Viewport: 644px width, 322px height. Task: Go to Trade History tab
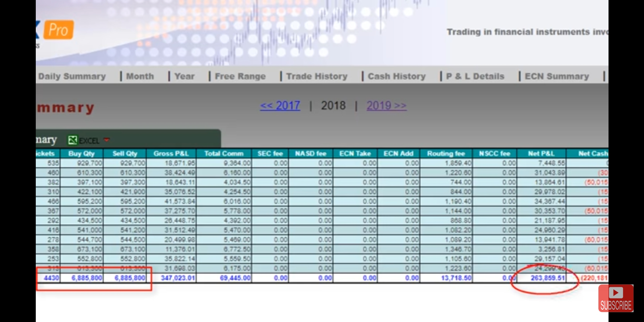tap(317, 76)
